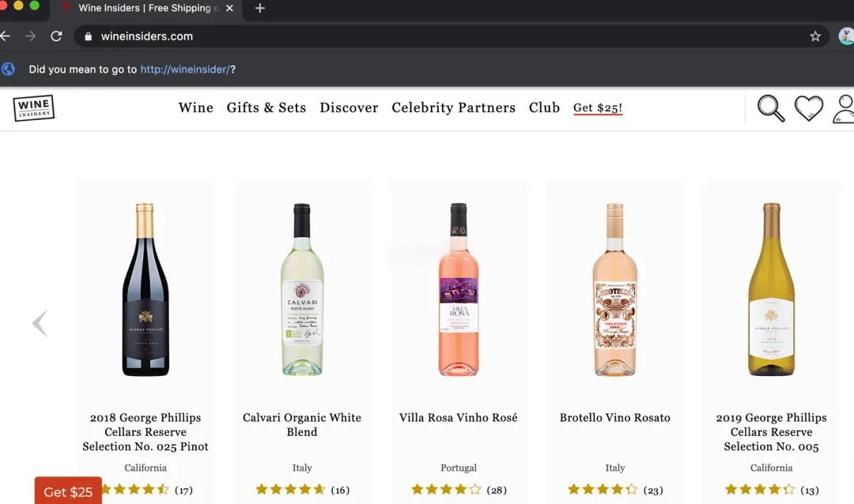This screenshot has width=854, height=504.
Task: Click the star rating with (28) reviews
Action: click(x=459, y=490)
